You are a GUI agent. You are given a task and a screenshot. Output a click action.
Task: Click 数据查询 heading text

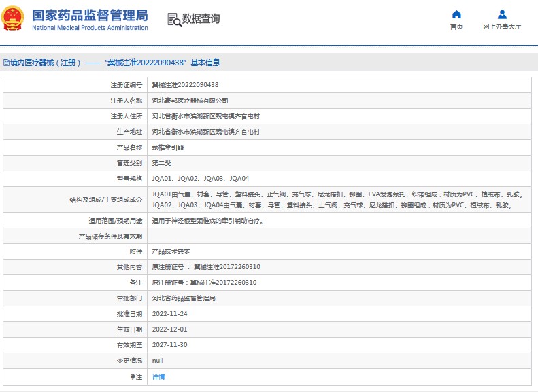coord(201,19)
